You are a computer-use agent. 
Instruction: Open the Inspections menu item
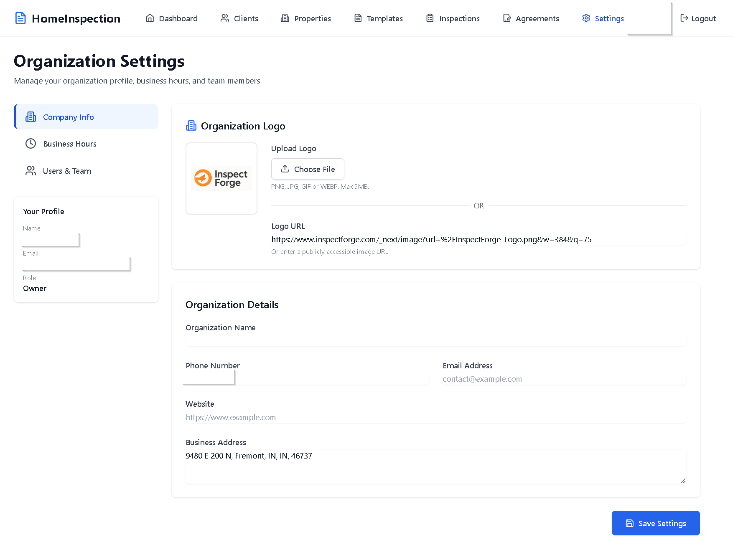(459, 18)
